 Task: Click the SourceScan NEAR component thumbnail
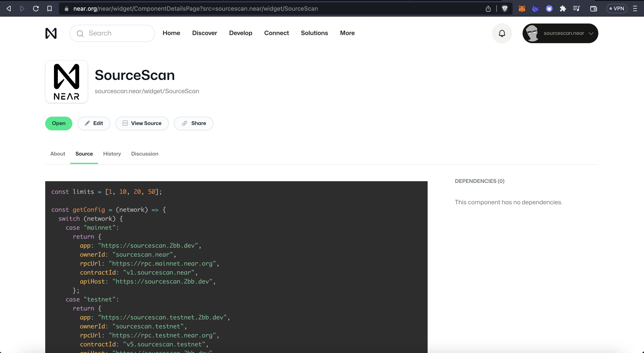(x=67, y=82)
